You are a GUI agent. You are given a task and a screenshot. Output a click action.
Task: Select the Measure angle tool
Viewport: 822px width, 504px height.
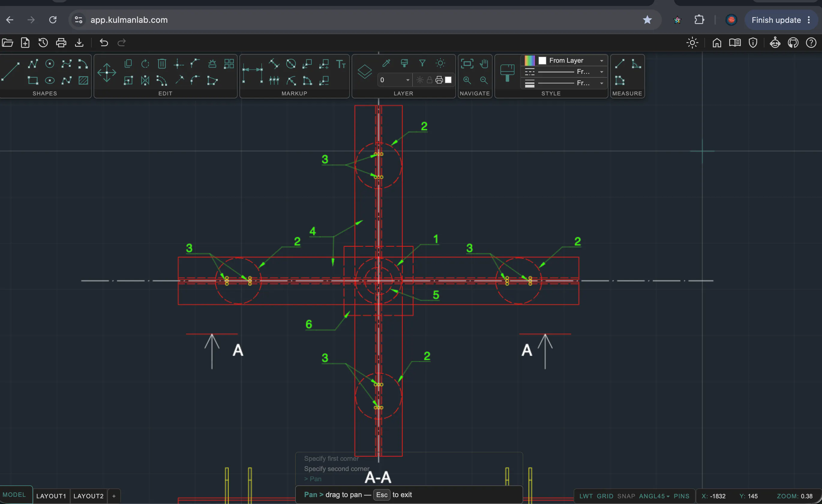coord(636,63)
